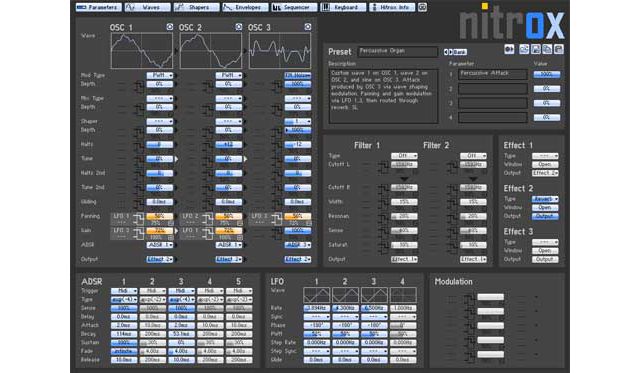
Task: Click the triangle link arrow after OSC 1 Tune
Action: pos(176,159)
